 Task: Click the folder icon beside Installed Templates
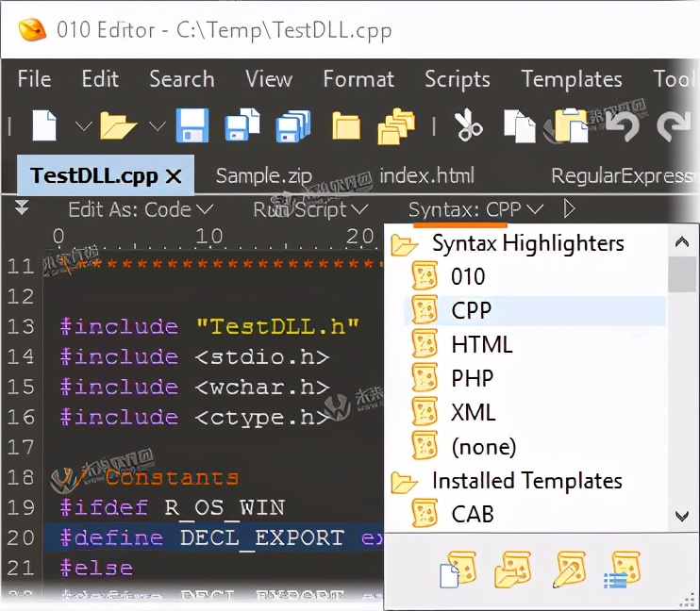[404, 482]
